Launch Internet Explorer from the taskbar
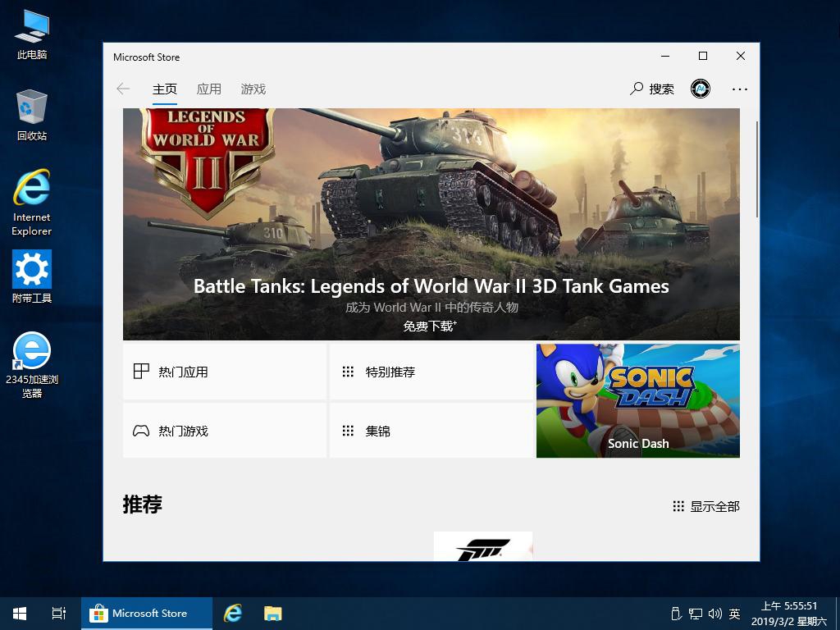Image resolution: width=840 pixels, height=630 pixels. tap(233, 614)
